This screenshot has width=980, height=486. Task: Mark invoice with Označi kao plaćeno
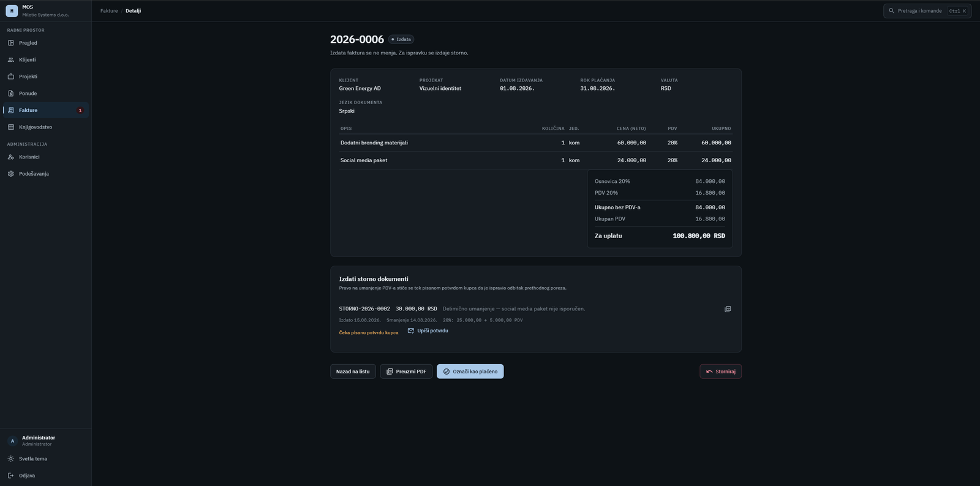470,372
